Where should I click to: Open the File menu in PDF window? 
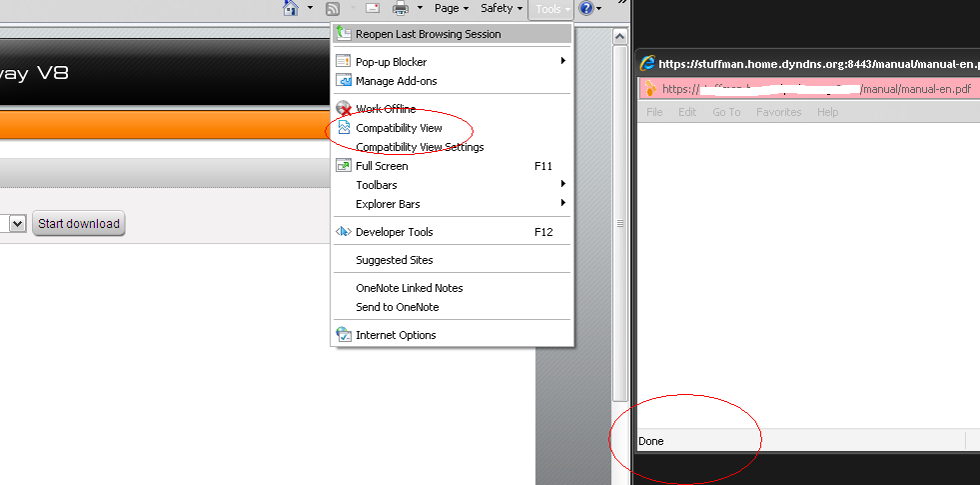pyautogui.click(x=654, y=112)
